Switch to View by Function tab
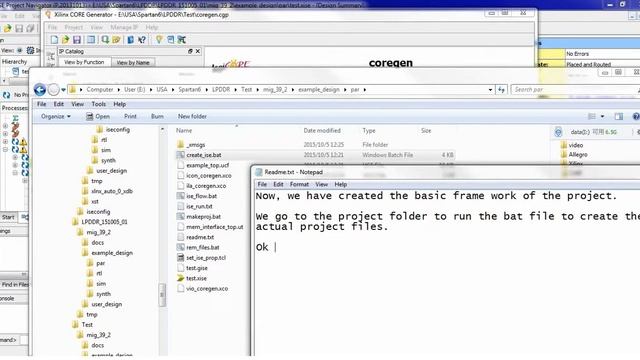Viewport: 640px width, 360px height. [x=84, y=62]
